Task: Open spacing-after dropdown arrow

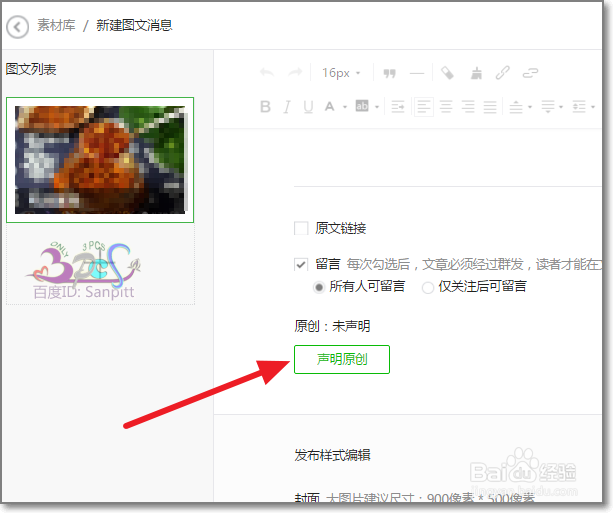Action: (561, 107)
